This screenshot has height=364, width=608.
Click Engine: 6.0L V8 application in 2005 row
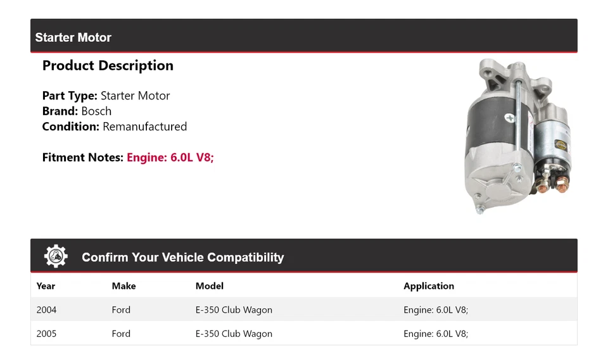point(436,334)
